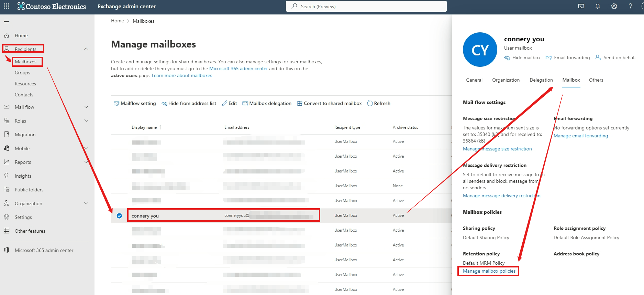Collapse the Recipients section chevron
The width and height of the screenshot is (644, 295).
(x=86, y=49)
